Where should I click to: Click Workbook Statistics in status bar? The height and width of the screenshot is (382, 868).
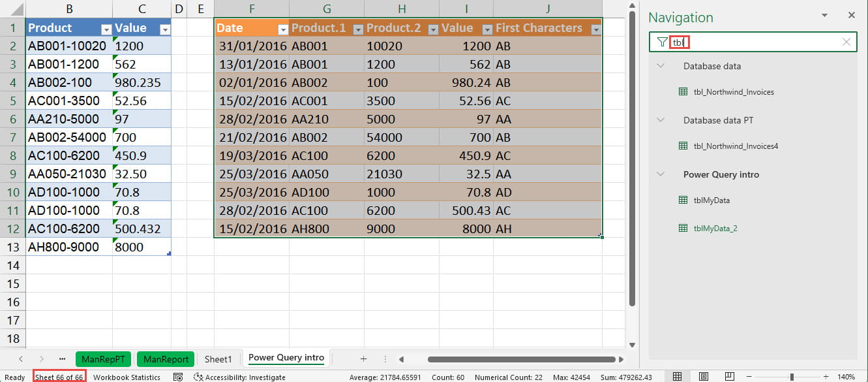coord(127,377)
